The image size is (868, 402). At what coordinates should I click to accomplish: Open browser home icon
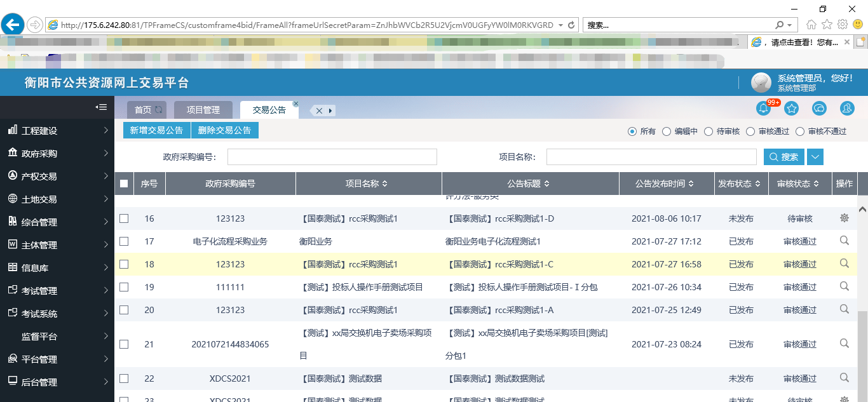(x=811, y=25)
